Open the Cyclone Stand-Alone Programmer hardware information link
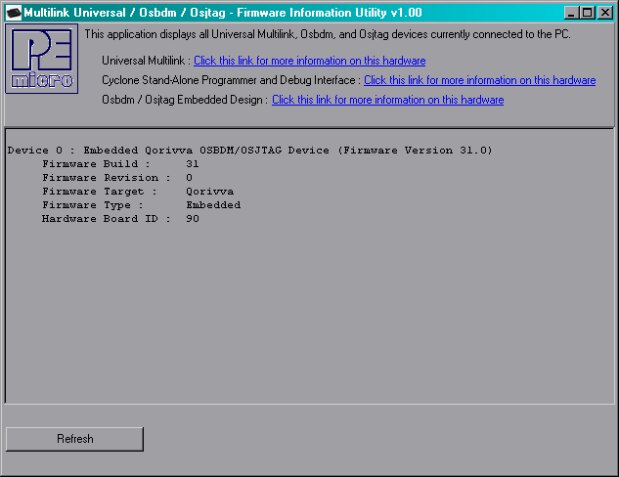Viewport: 619px width, 477px height. tap(480, 80)
